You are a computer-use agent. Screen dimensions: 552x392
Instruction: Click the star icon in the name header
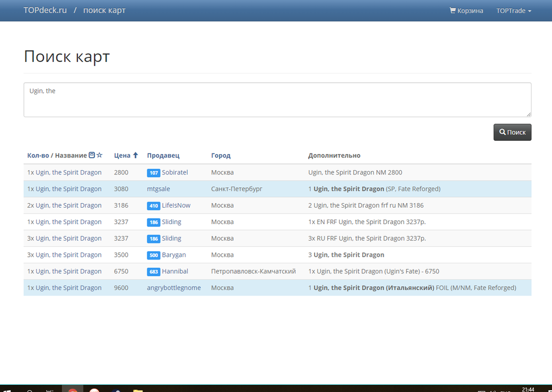point(100,156)
